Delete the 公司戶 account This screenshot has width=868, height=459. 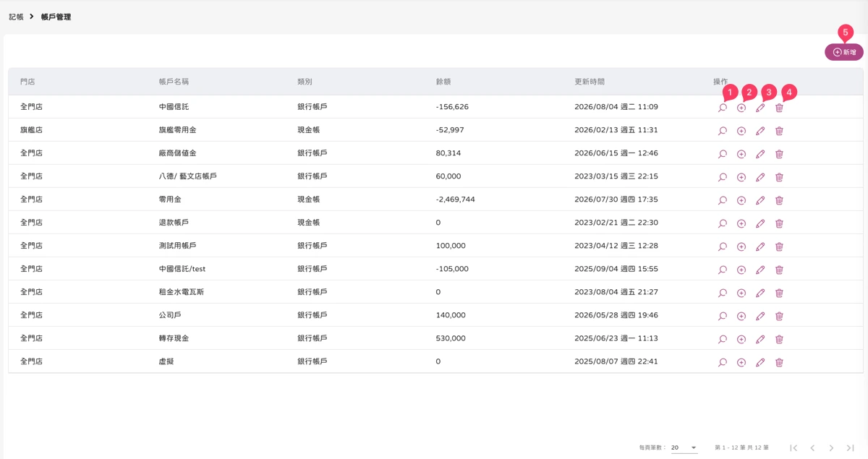[779, 316]
